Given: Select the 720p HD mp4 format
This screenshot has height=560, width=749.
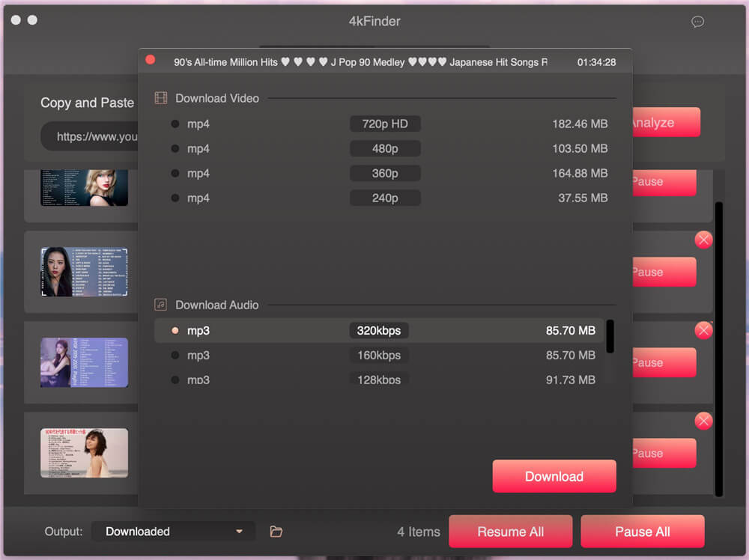Looking at the screenshot, I should 385,124.
